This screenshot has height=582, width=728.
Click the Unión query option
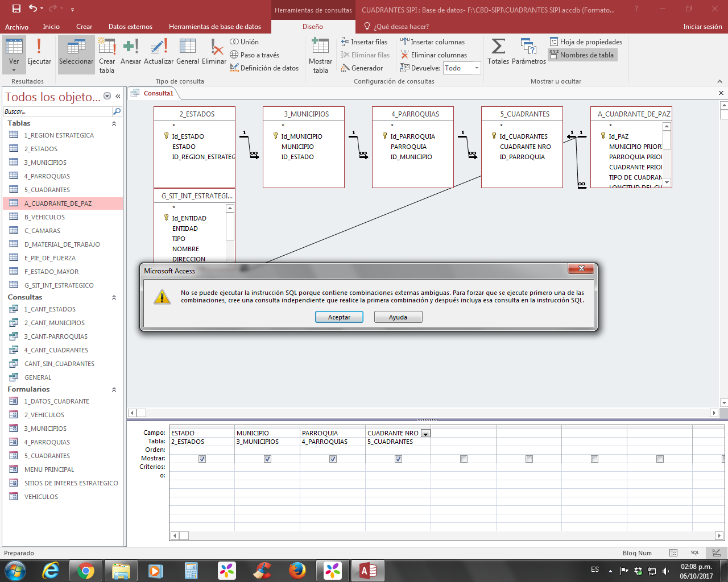(x=245, y=42)
